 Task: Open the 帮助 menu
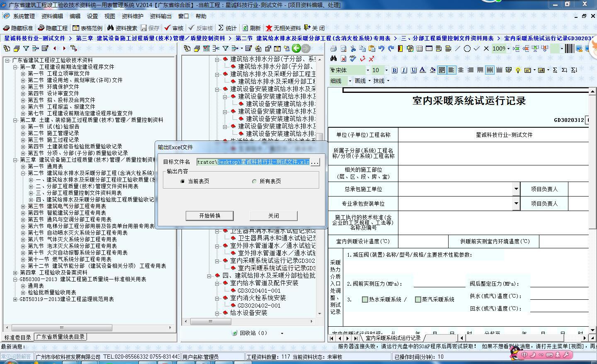[x=201, y=16]
